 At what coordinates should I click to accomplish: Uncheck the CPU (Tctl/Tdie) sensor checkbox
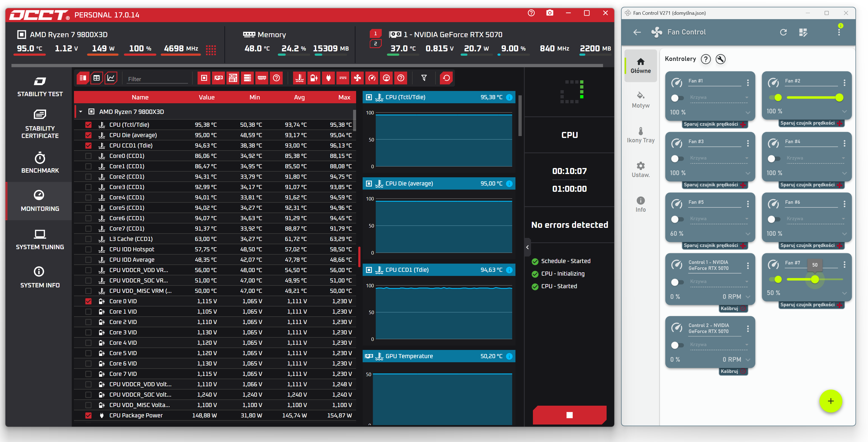[88, 125]
